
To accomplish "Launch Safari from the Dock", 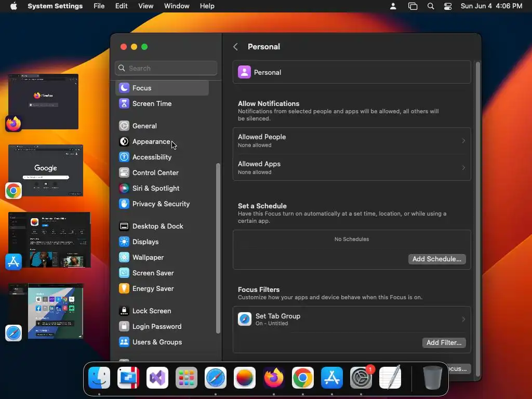I will pos(216,378).
